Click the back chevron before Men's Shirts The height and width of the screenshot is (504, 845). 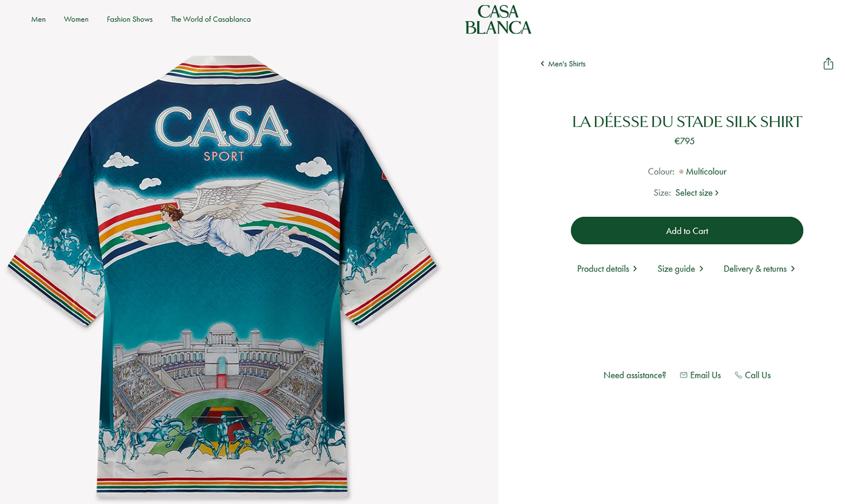click(x=542, y=63)
